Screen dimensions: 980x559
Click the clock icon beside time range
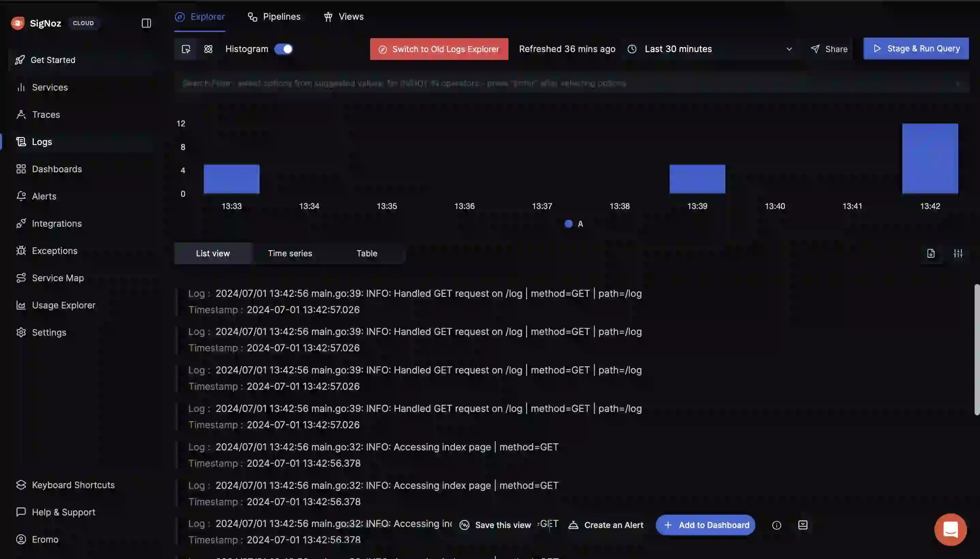point(632,49)
